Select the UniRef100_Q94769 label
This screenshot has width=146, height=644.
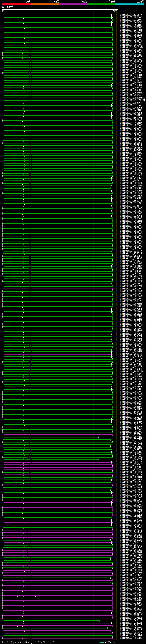point(131,103)
